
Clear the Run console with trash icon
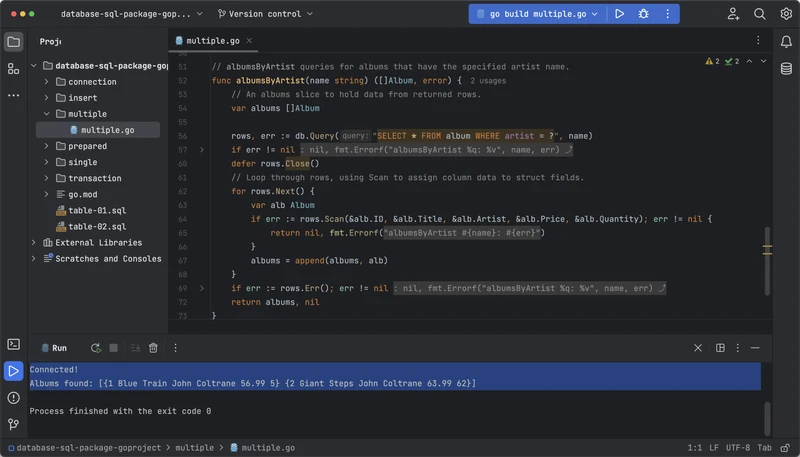(153, 348)
